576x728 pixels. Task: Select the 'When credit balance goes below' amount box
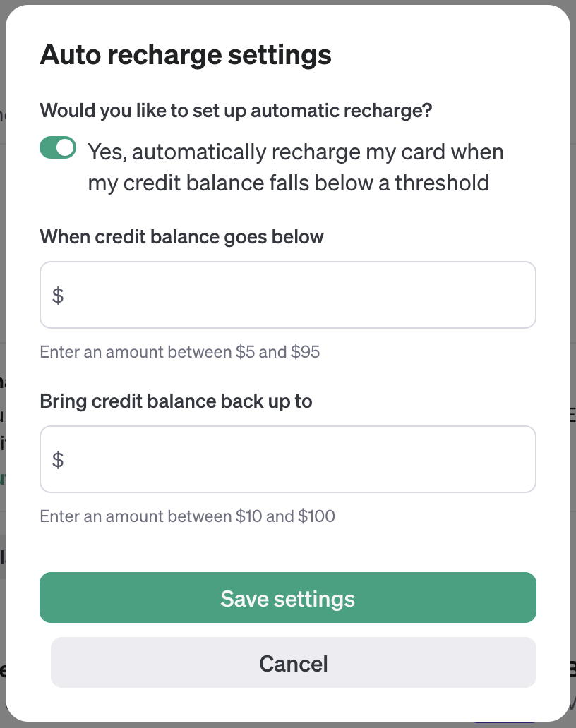(288, 294)
